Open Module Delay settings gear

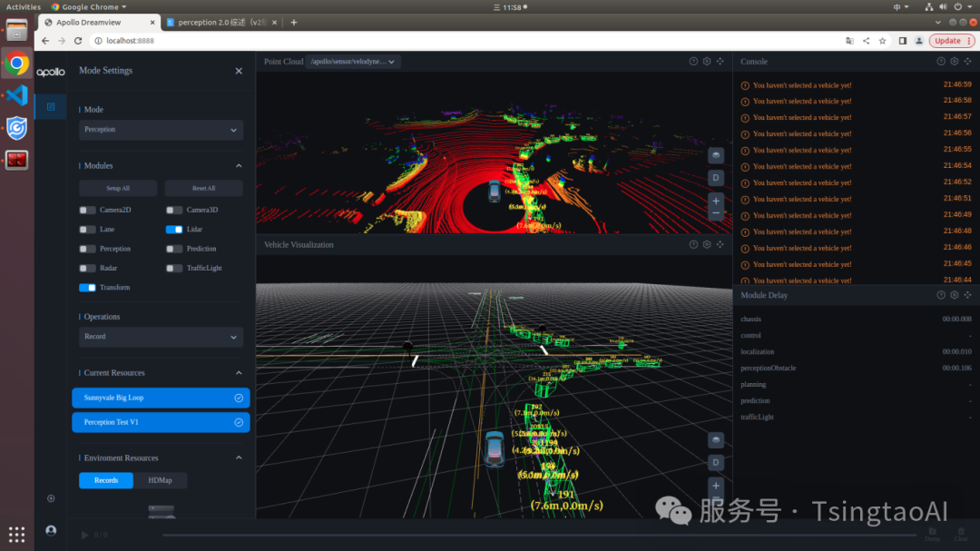(955, 295)
